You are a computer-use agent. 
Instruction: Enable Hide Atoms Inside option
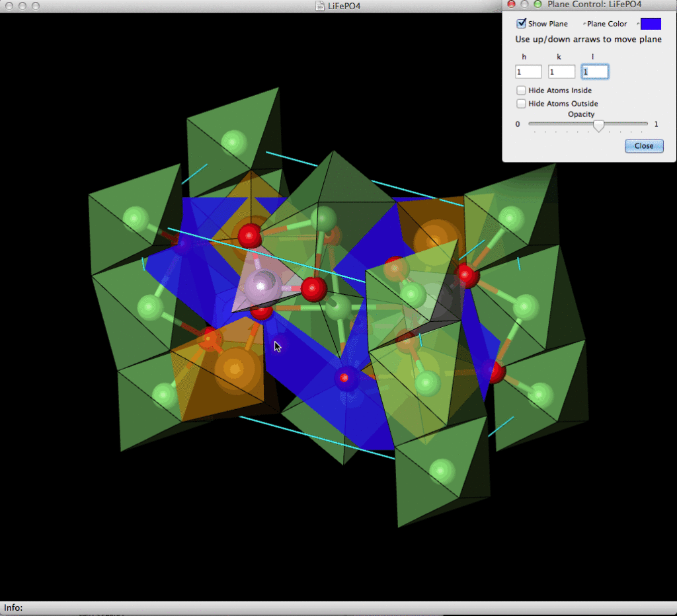point(522,91)
